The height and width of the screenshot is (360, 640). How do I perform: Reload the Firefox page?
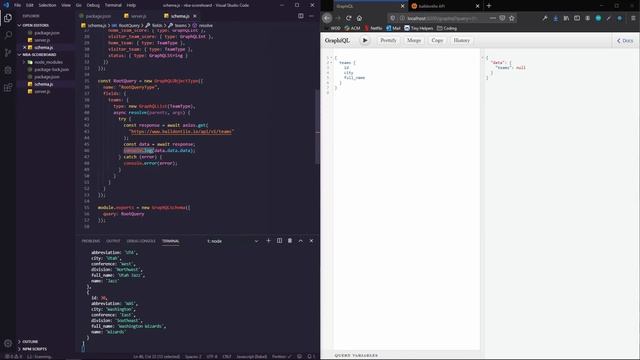tap(349, 18)
